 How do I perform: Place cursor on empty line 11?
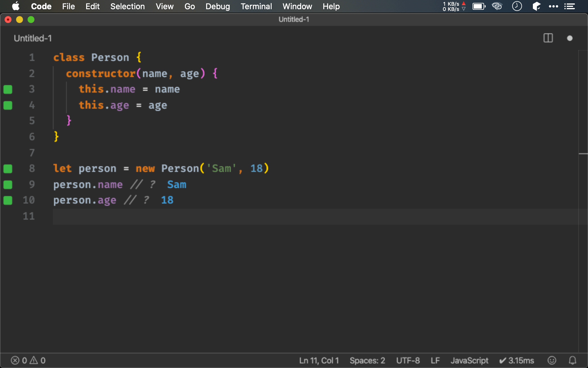tap(172, 216)
